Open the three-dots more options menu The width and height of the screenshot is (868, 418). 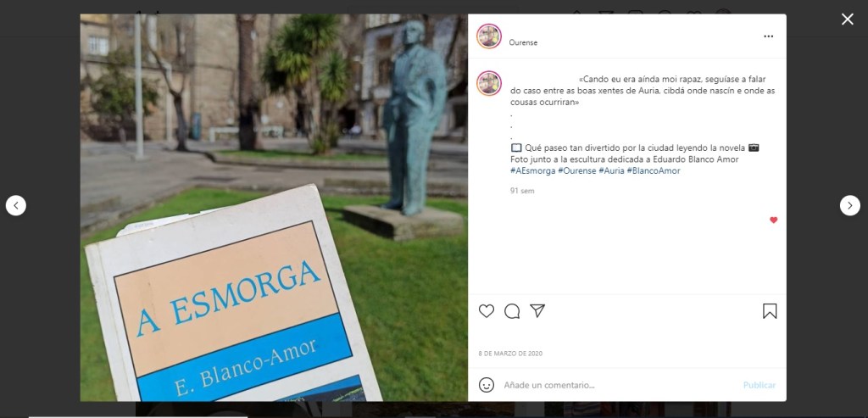[x=768, y=36]
